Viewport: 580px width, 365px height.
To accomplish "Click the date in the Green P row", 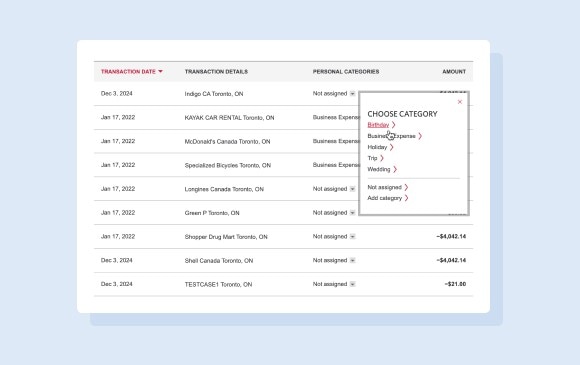I will point(118,213).
